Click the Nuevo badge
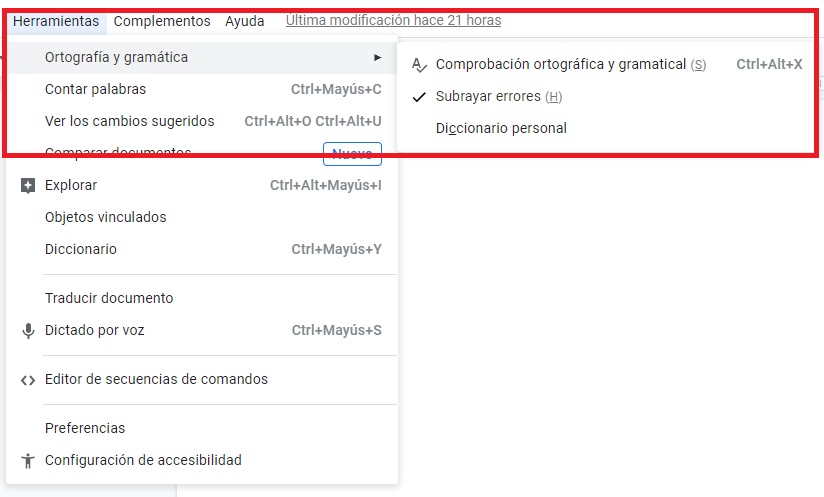The image size is (824, 497). (352, 154)
